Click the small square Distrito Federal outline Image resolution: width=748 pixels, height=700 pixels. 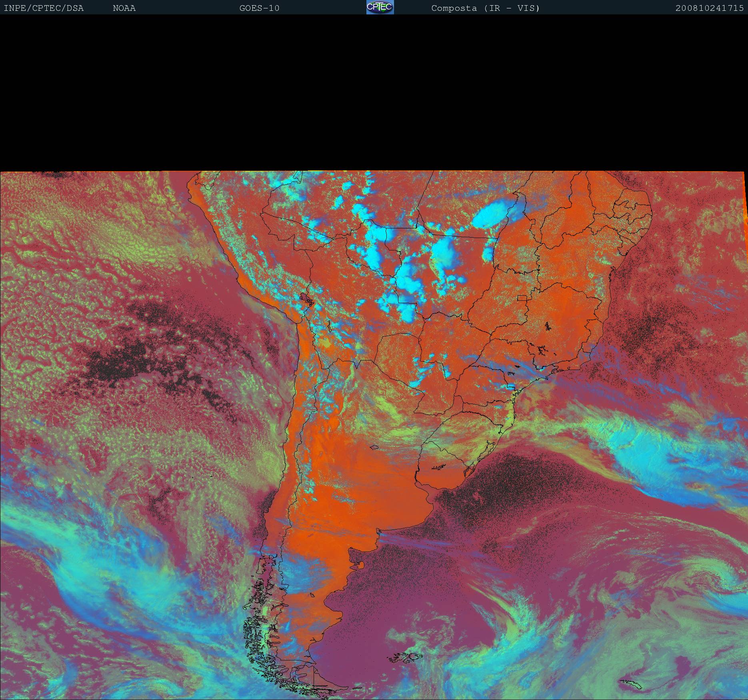click(522, 297)
